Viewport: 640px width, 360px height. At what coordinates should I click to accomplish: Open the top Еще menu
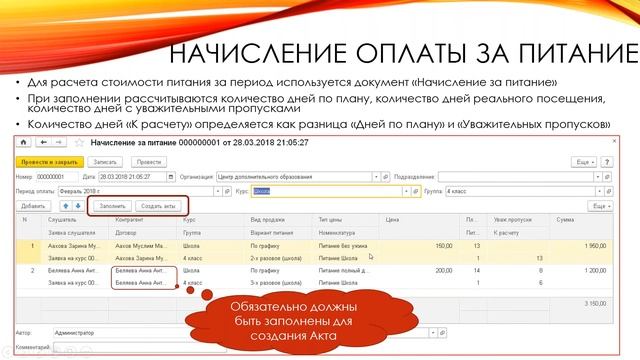click(585, 162)
